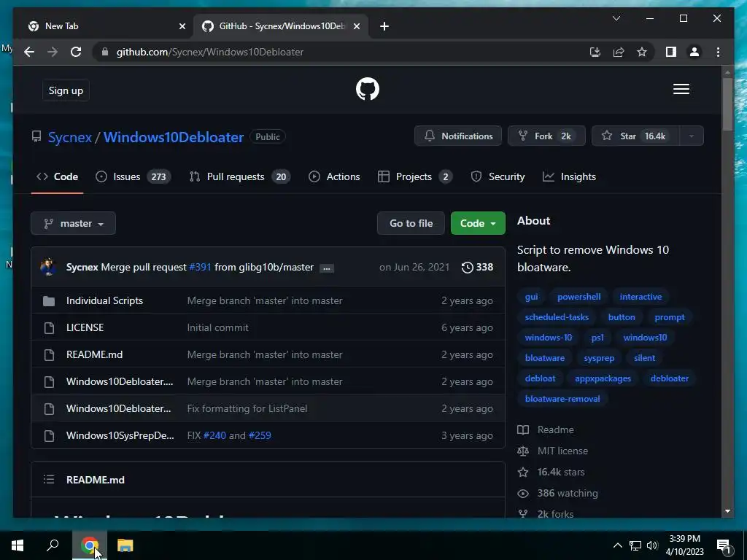Open Windows Start menu
Viewport: 747px width, 560px height.
point(18,545)
